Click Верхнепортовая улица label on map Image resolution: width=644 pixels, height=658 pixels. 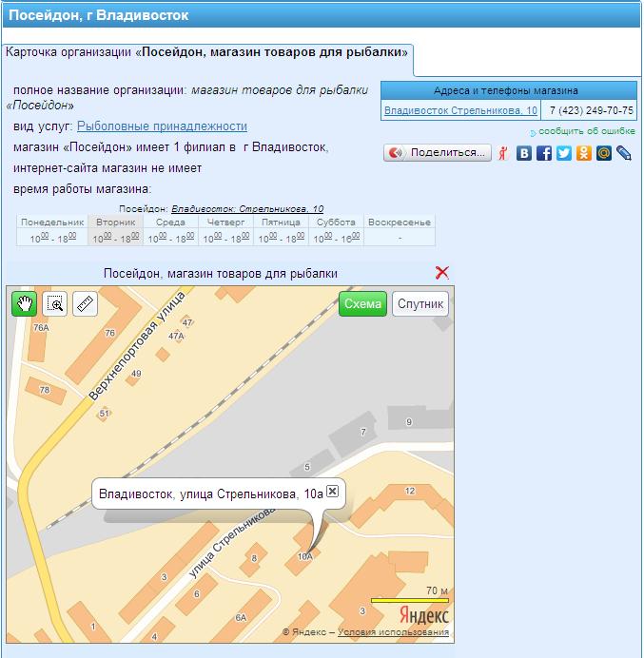(137, 345)
